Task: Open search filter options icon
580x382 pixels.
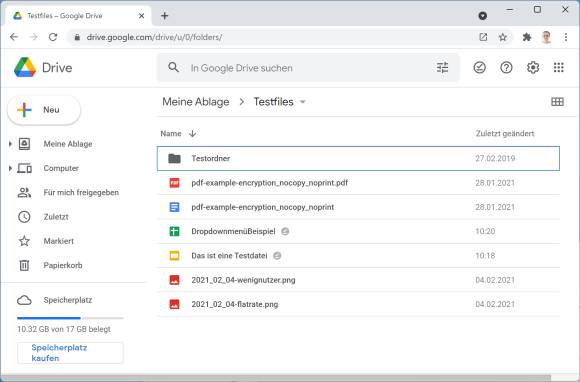Action: point(442,68)
